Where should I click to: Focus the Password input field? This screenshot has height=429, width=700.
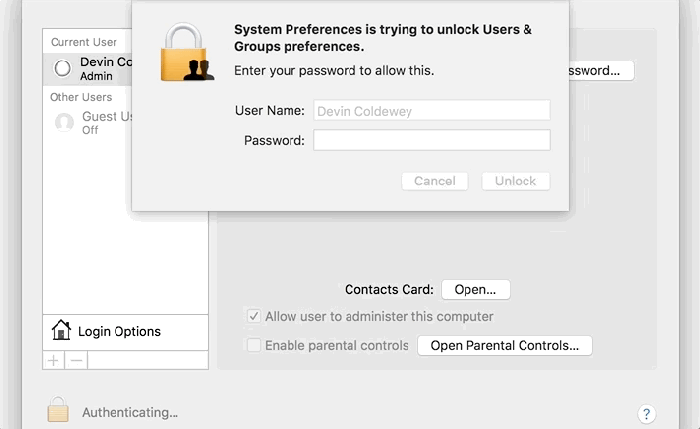point(431,140)
